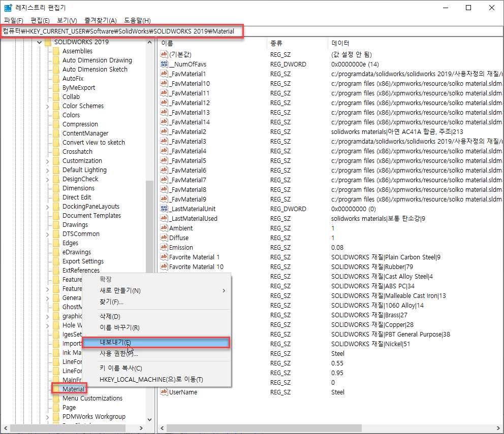Click the DWORD icon of _LastMaterialUnit

(x=164, y=209)
